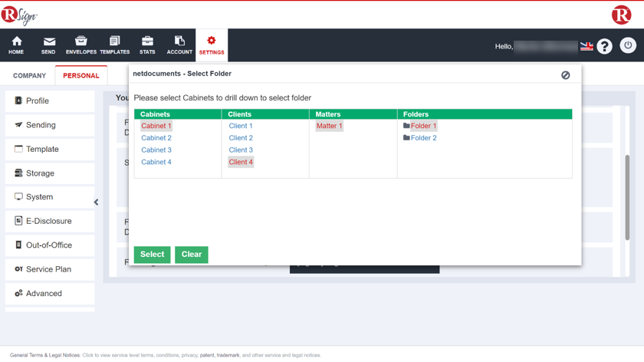Select Client 3

(x=241, y=150)
